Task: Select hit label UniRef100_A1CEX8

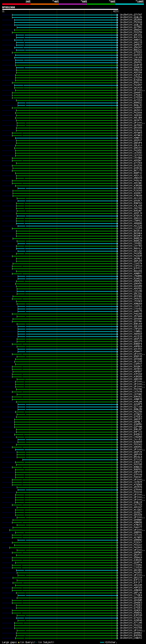Action: (131, 336)
